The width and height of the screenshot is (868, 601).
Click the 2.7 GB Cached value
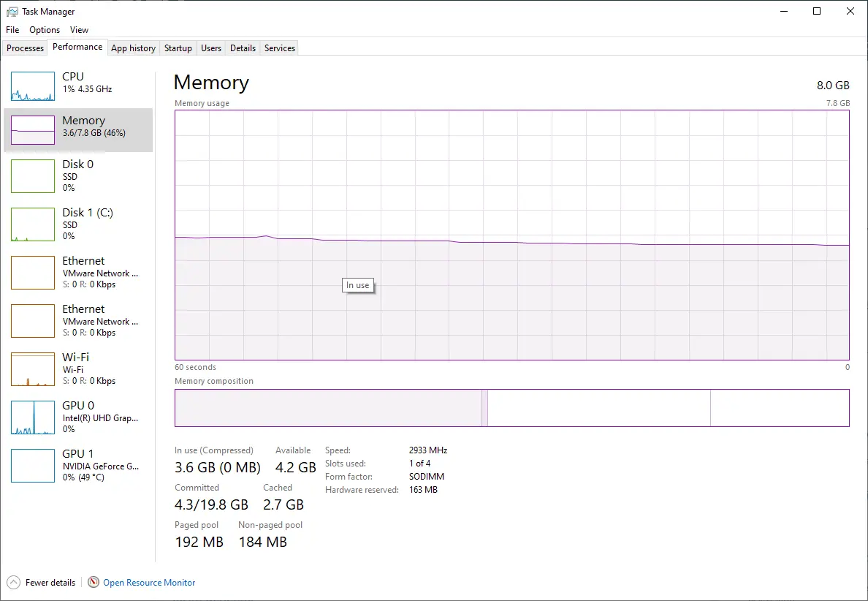pos(283,504)
